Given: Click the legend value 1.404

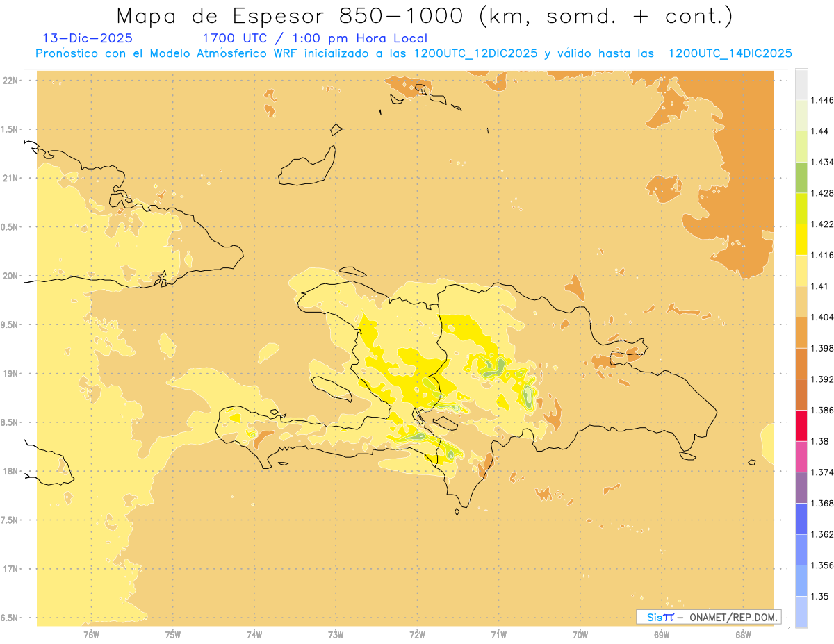Looking at the screenshot, I should [x=821, y=317].
